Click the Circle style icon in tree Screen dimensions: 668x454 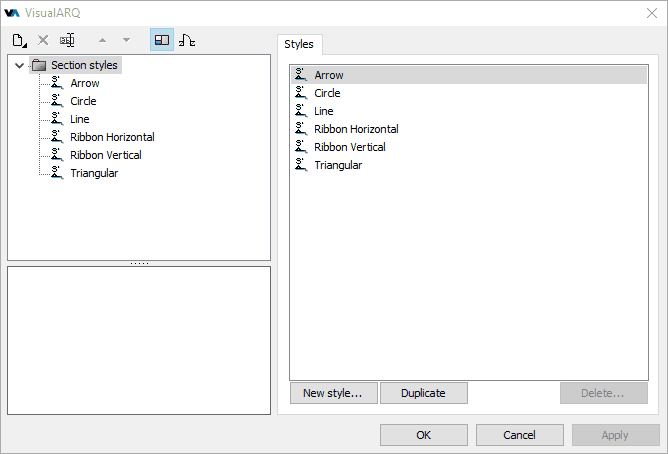pos(57,101)
